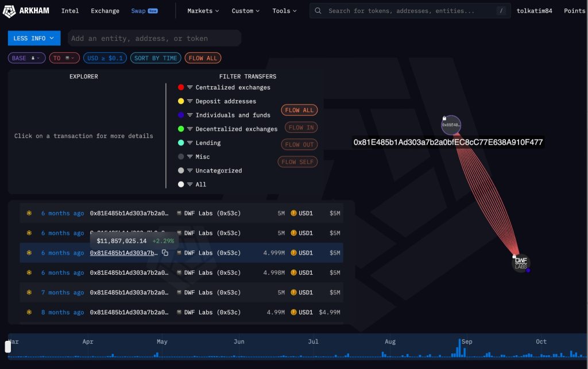This screenshot has height=369, width=588.
Task: Click the BNB chain icon in first row
Action: [x=29, y=213]
